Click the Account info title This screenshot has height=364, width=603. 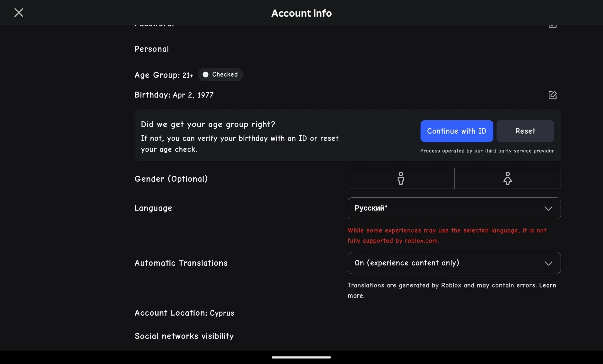pyautogui.click(x=301, y=13)
